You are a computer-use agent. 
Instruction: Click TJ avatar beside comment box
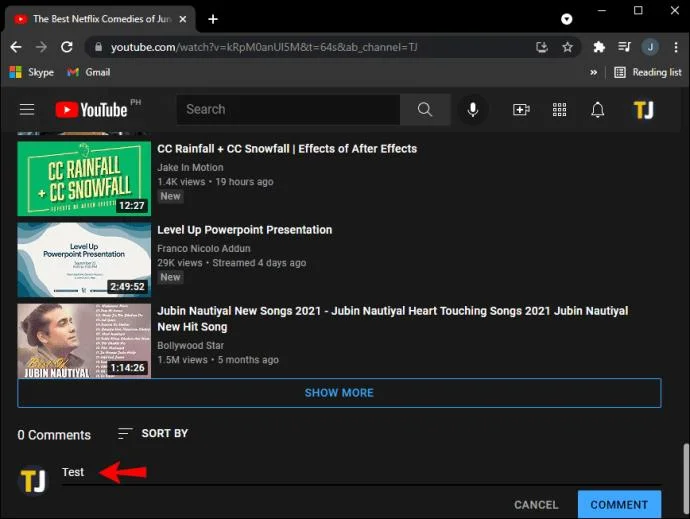pos(33,480)
